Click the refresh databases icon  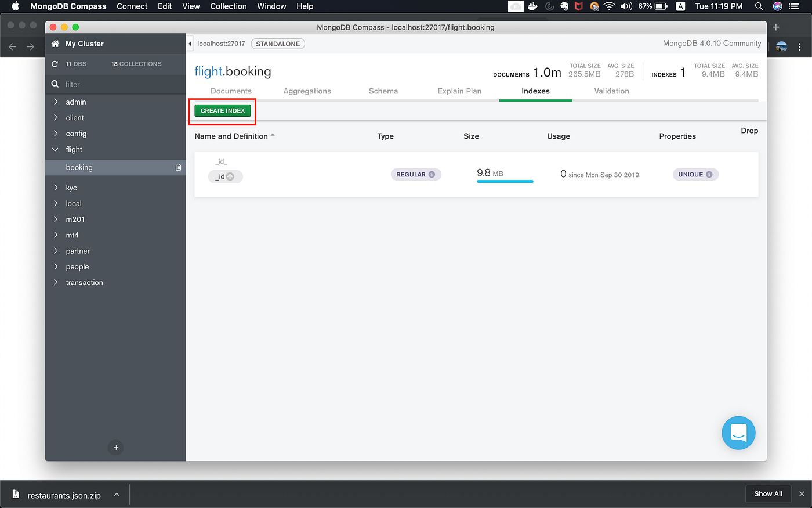coord(54,64)
